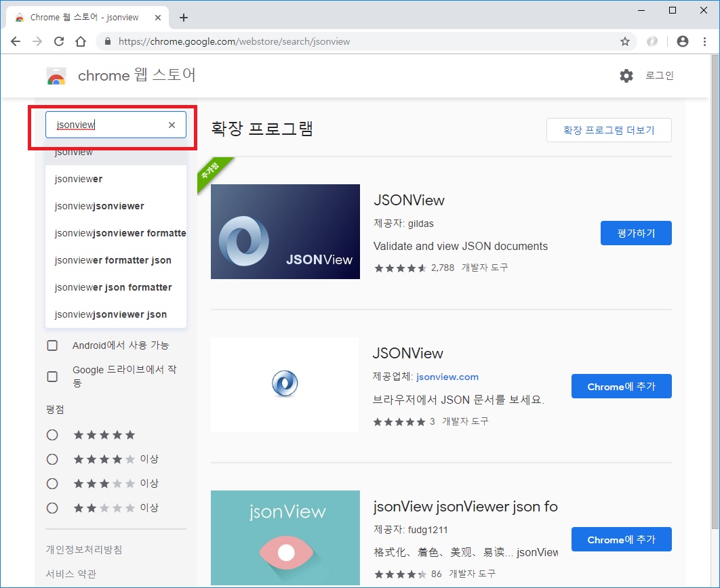Click the 86 ratings count
Image resolution: width=720 pixels, height=588 pixels.
pos(436,574)
